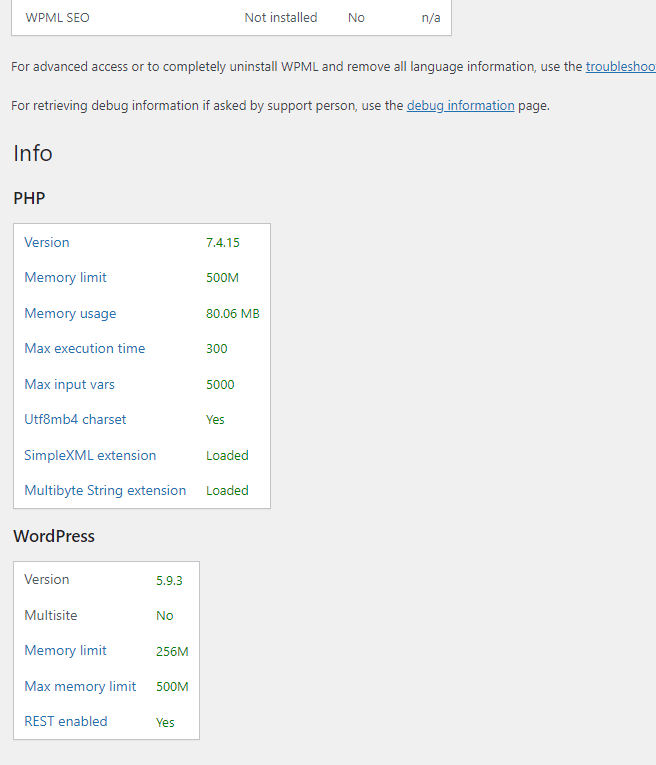Select the Multisite value No
This screenshot has height=765, width=656.
165,616
